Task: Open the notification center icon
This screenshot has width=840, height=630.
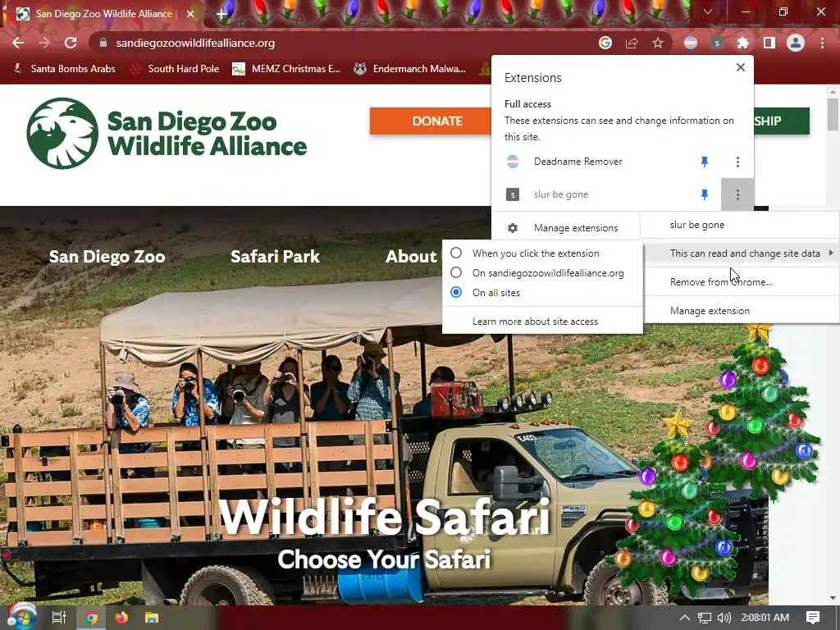Action: 813,618
